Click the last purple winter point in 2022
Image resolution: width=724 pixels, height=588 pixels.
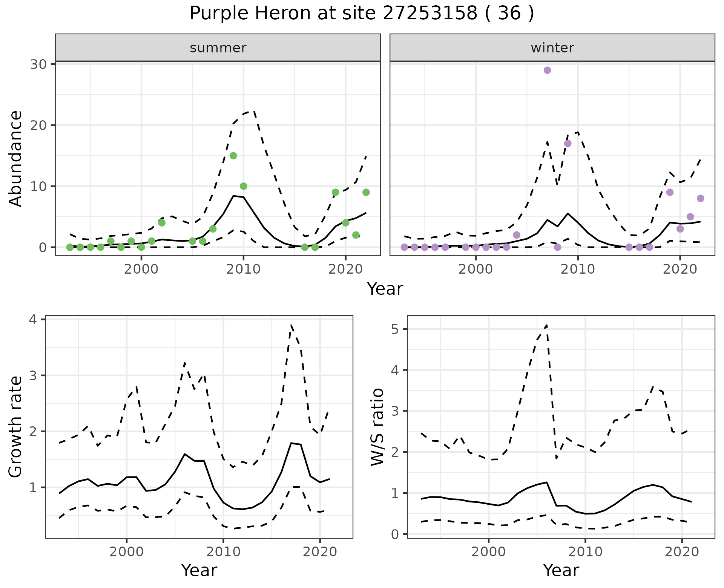[x=700, y=198]
